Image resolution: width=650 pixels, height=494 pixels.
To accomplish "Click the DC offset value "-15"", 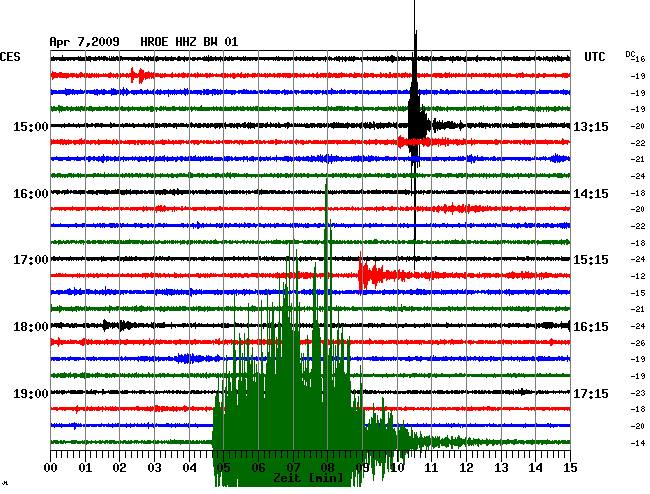I will point(638,293).
